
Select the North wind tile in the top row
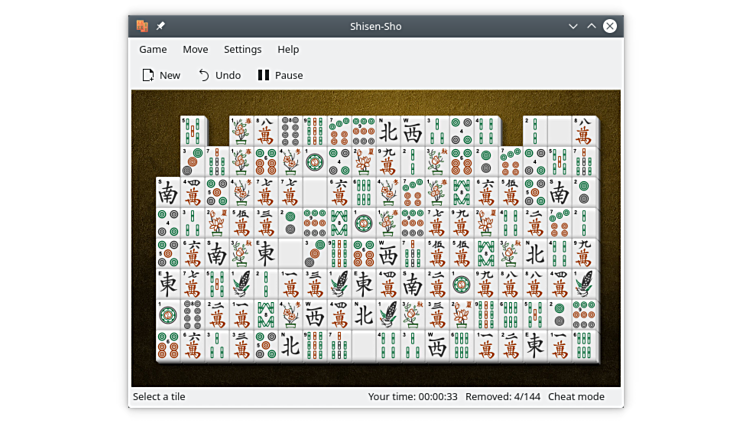tap(388, 131)
